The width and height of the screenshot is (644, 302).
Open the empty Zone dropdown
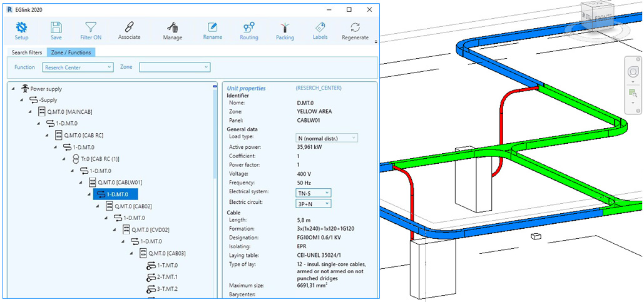[x=174, y=67]
